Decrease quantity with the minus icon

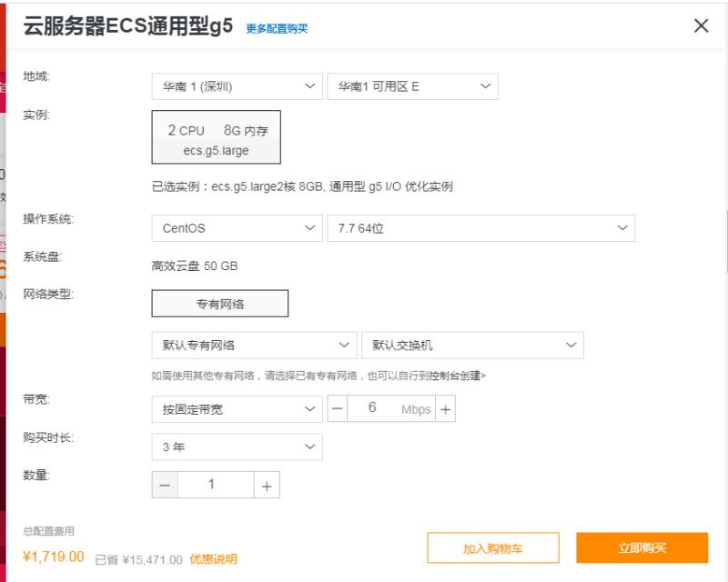click(165, 486)
